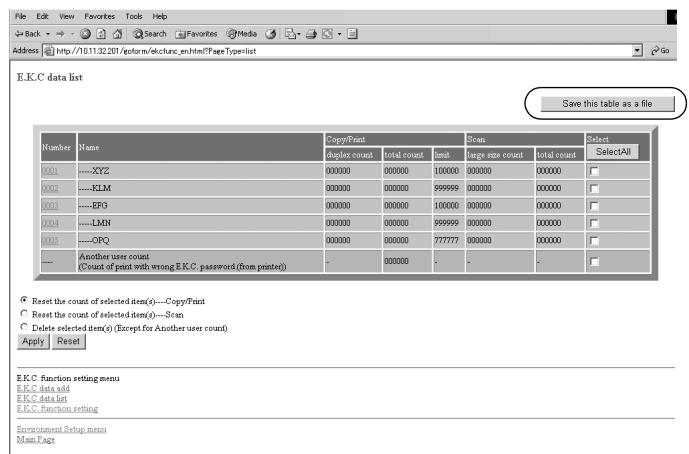Open the E.K.C data list link
The height and width of the screenshot is (454, 689).
42,399
